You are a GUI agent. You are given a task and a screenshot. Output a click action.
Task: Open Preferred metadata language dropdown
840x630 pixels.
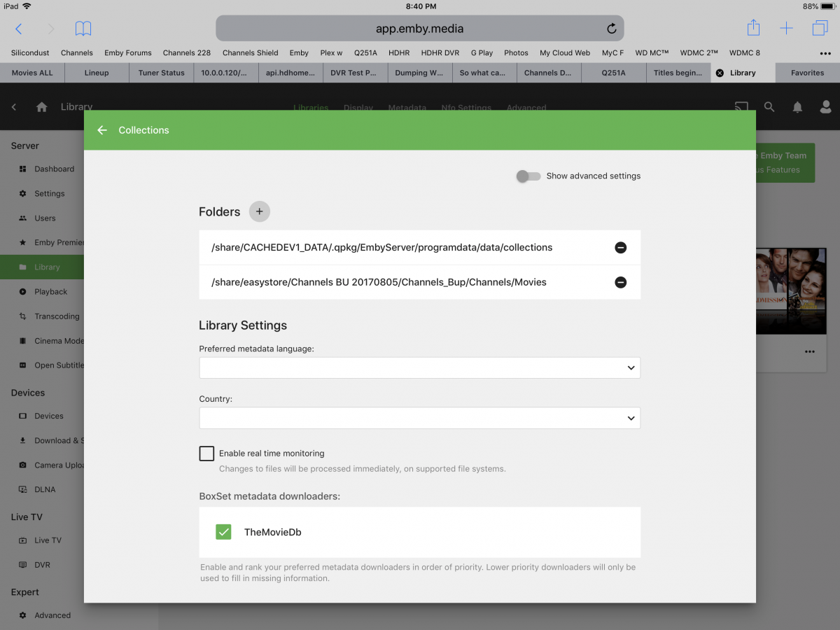coord(420,367)
